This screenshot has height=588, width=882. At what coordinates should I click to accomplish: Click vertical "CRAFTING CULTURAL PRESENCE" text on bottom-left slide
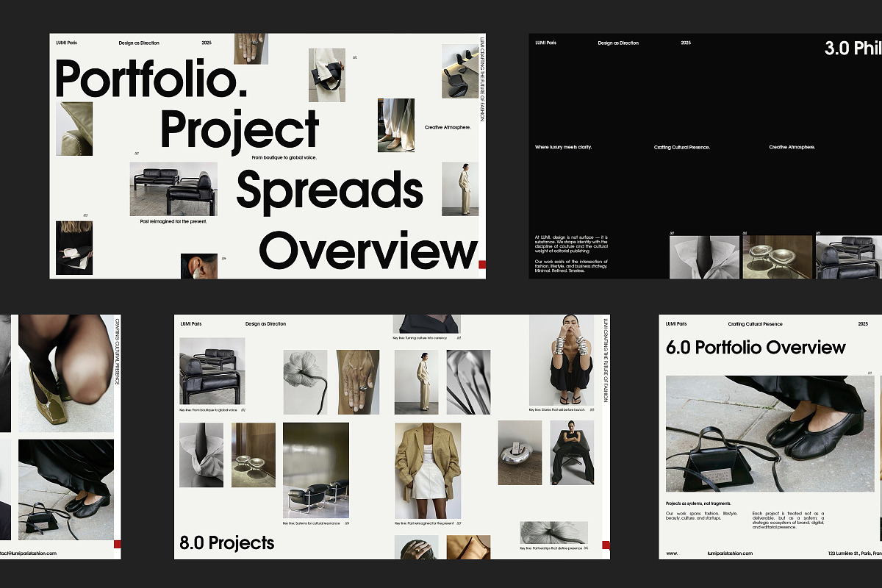click(118, 353)
